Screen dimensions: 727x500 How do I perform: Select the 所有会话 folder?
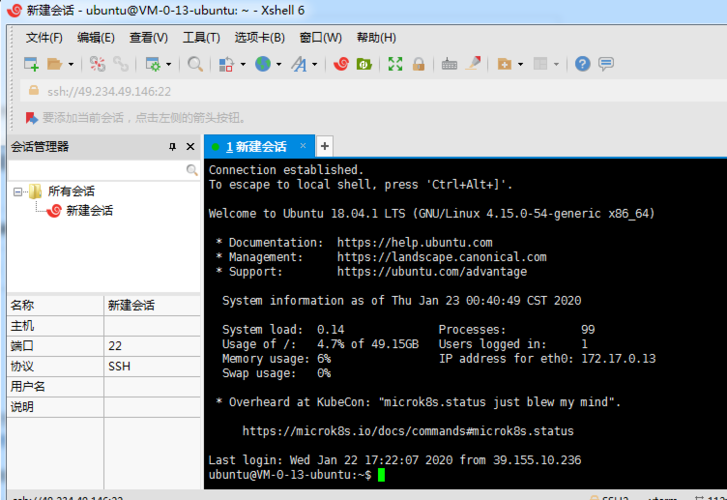click(x=71, y=191)
